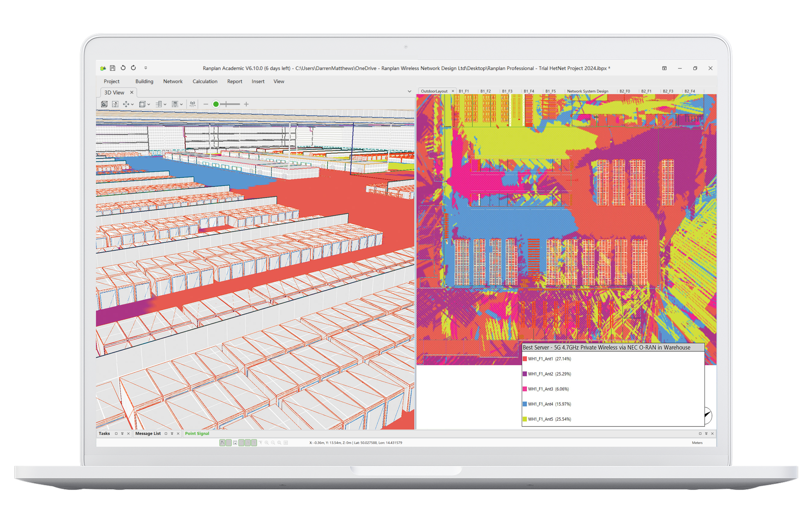Screen dimensions: 812x524
Task: Open the Building menu
Action: coord(144,81)
